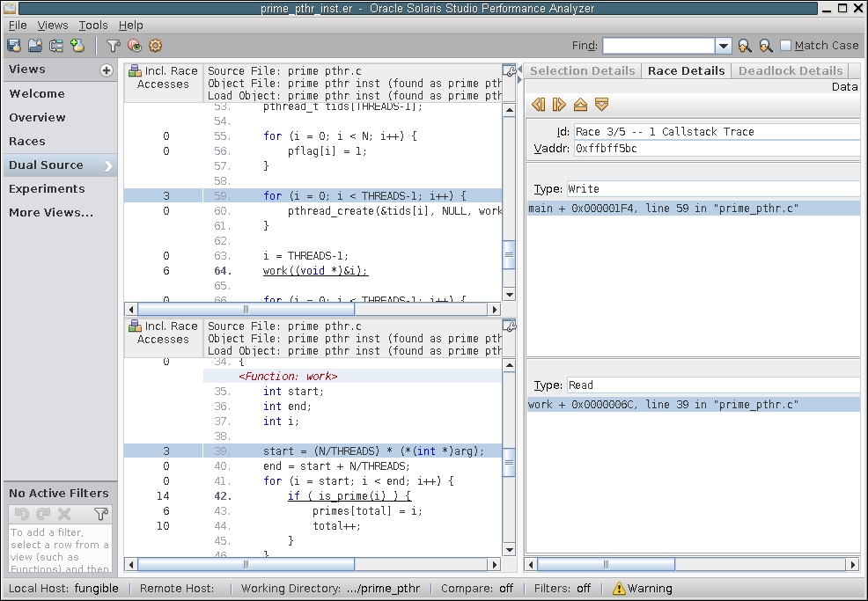Expand the More Views... list
Viewport: 868px width, 601px height.
(x=51, y=212)
